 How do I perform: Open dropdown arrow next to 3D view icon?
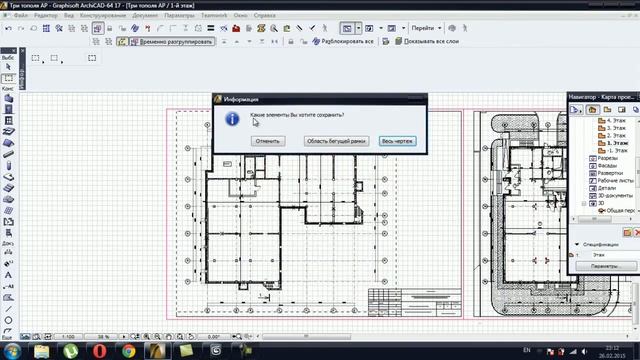403,29
